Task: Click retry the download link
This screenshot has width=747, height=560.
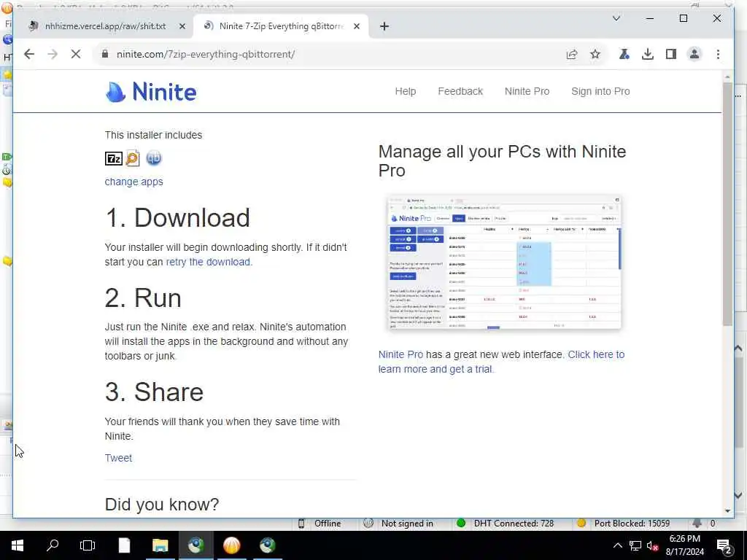Action: pyautogui.click(x=208, y=262)
